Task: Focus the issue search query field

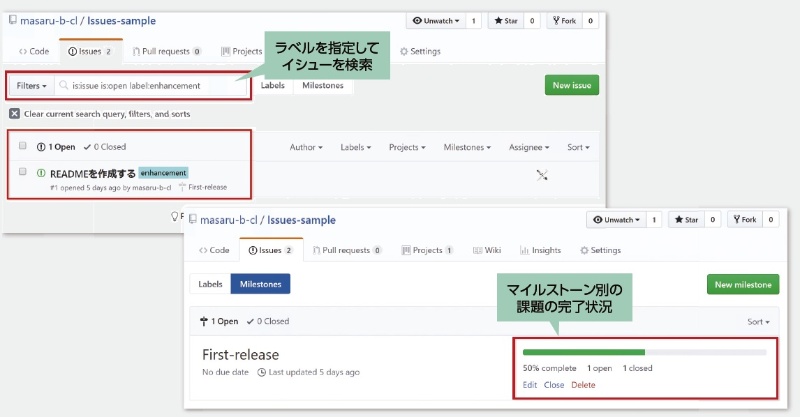Action: (151, 86)
